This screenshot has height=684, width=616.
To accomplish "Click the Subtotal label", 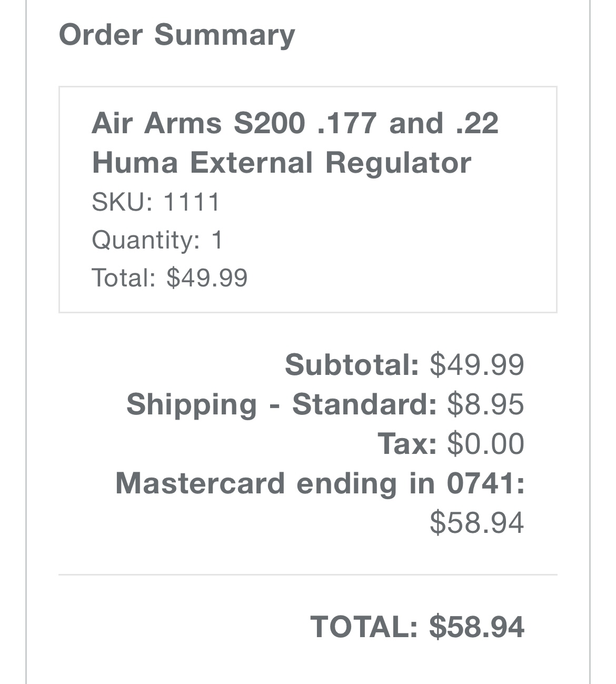I will coord(352,364).
